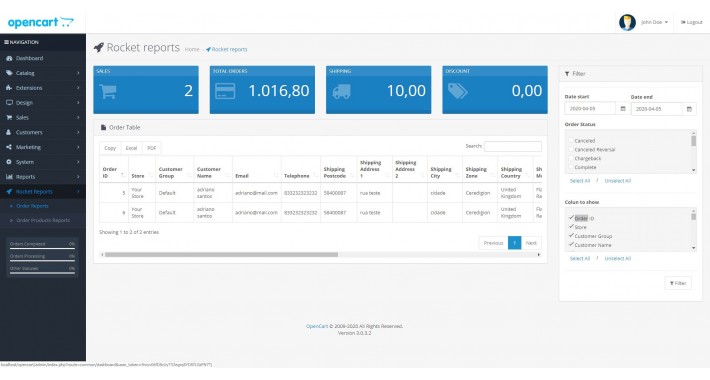
Task: Click the John Doe avatar picture
Action: point(627,22)
